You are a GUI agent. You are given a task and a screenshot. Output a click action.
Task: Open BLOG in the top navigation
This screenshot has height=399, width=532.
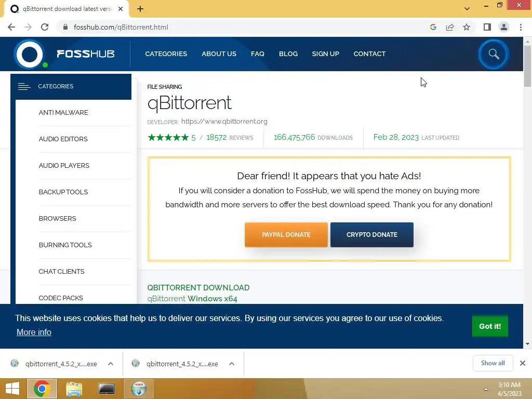(x=288, y=54)
